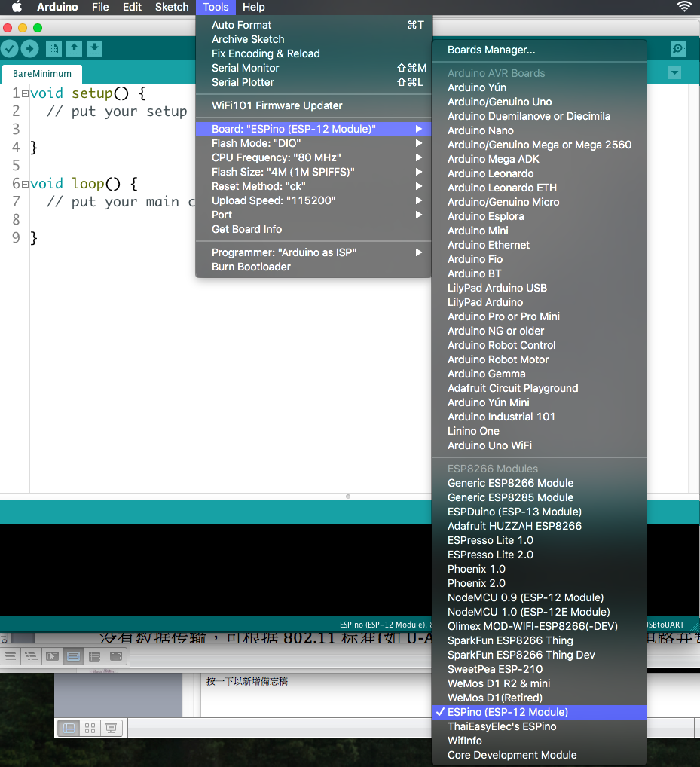Select LilyPad Arduino USB board

pyautogui.click(x=539, y=288)
